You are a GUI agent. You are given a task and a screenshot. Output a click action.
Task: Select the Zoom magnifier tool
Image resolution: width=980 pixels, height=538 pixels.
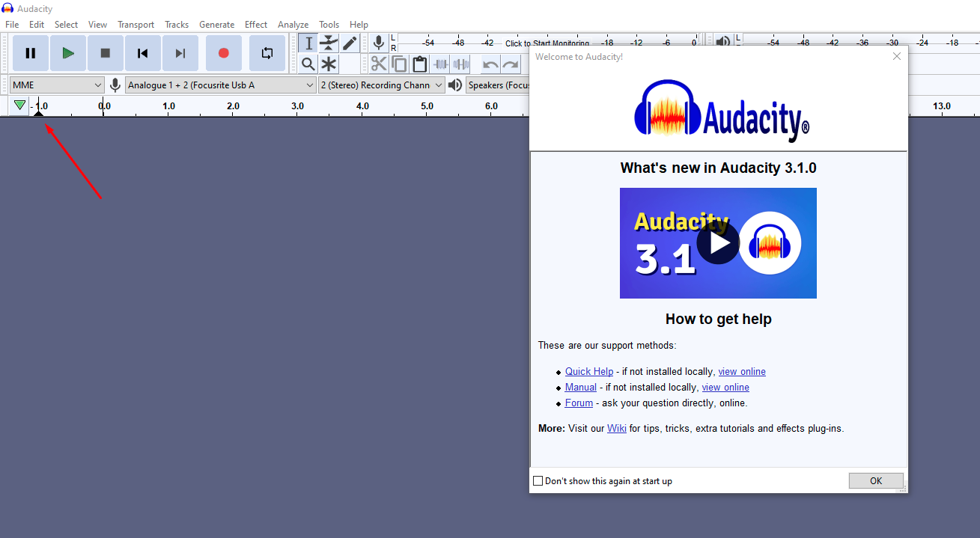point(308,64)
